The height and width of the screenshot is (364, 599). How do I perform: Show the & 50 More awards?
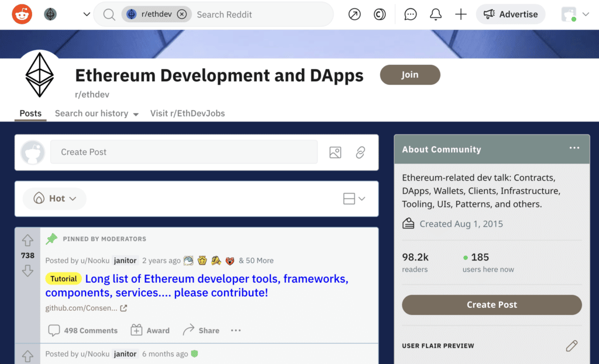(x=256, y=261)
